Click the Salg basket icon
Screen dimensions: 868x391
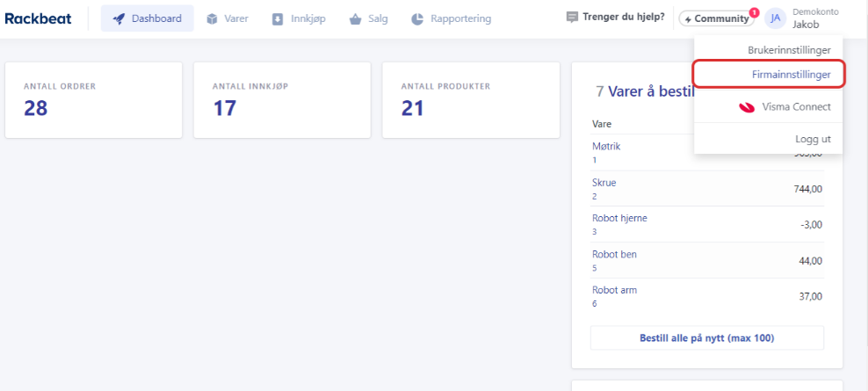355,18
